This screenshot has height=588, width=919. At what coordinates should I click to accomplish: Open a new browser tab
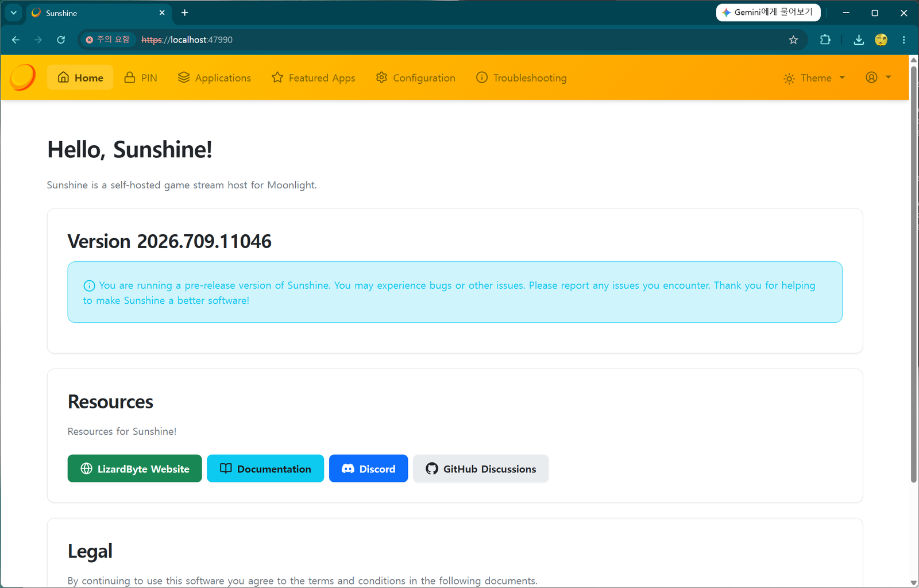pyautogui.click(x=184, y=13)
